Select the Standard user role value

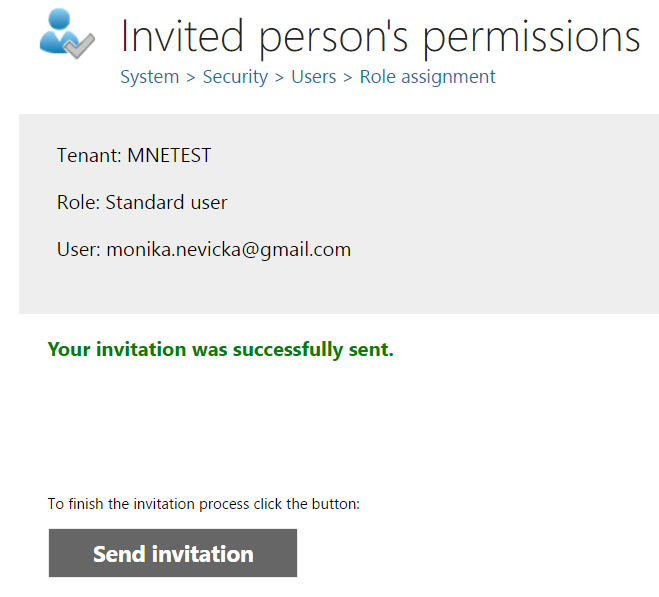166,202
